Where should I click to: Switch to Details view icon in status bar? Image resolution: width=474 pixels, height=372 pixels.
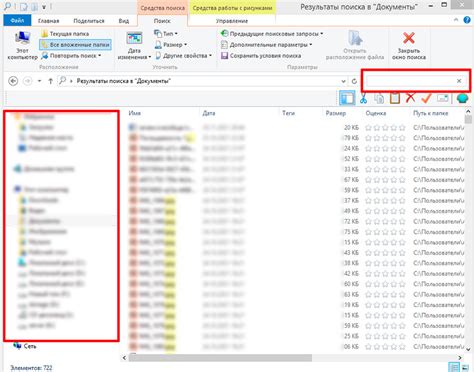pyautogui.click(x=454, y=367)
